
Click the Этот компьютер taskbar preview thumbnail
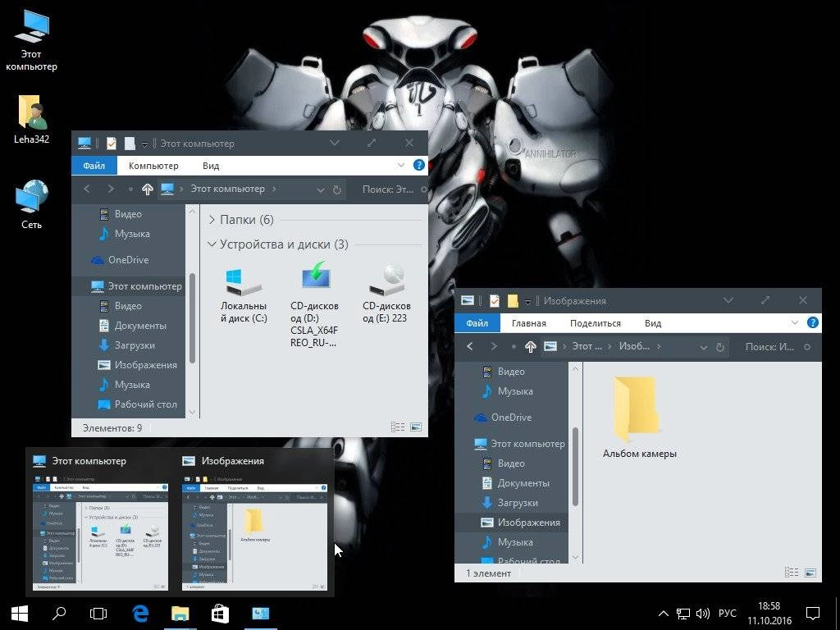[100, 535]
